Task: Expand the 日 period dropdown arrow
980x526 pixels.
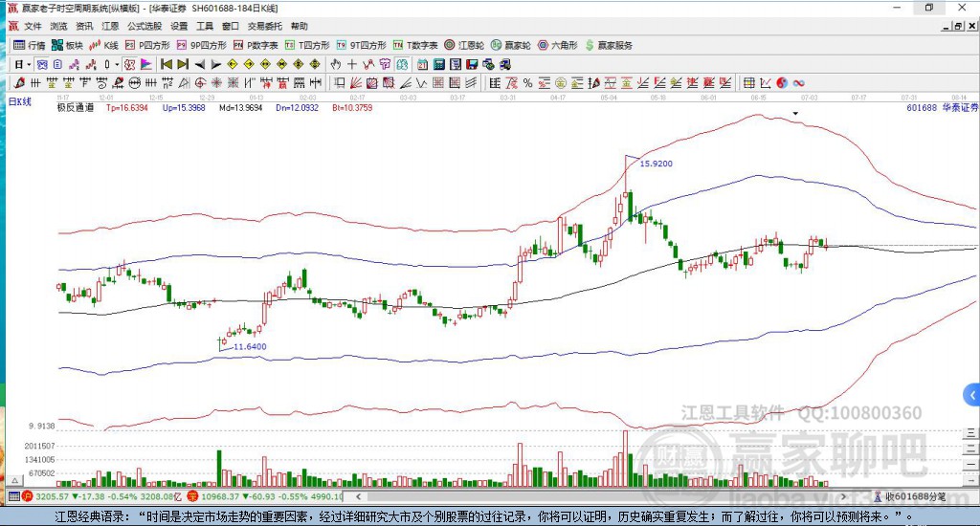Action: (29, 64)
